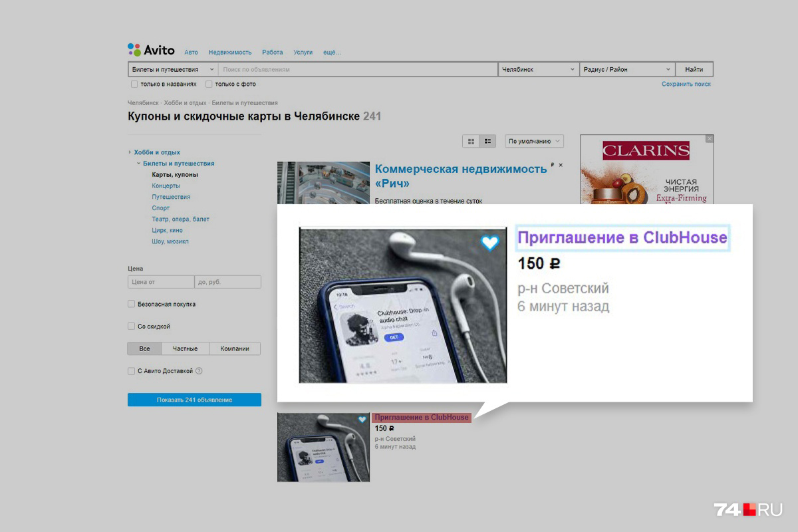Screen dimensions: 798x532
Task: Select 'Спорт' category
Action: tap(160, 208)
